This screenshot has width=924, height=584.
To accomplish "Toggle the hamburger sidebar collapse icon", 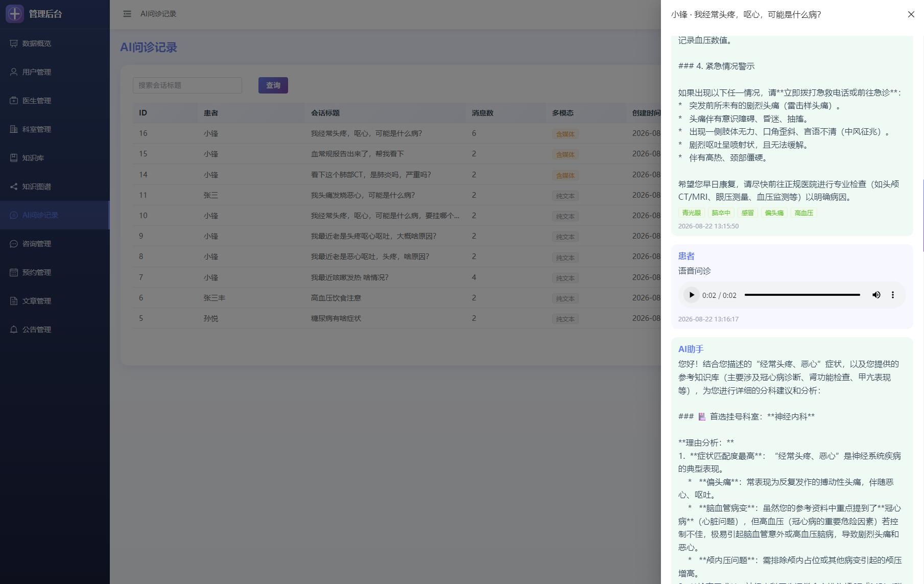I will pos(127,14).
